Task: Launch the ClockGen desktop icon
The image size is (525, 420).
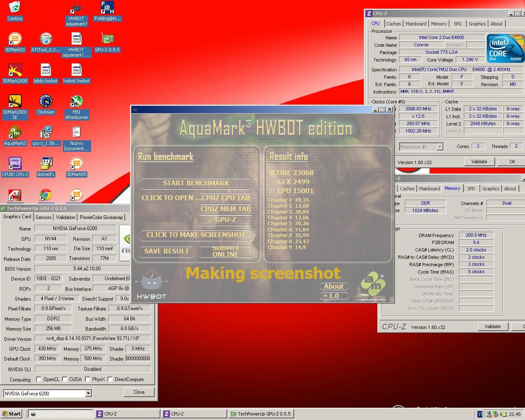Action: coord(46,104)
